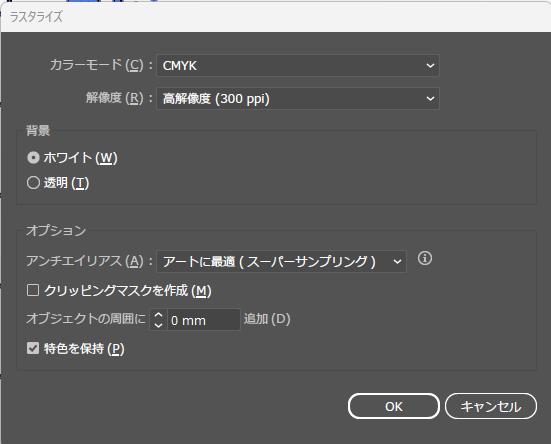Select the ホワイト background radio button
The image size is (551, 444).
pos(33,158)
